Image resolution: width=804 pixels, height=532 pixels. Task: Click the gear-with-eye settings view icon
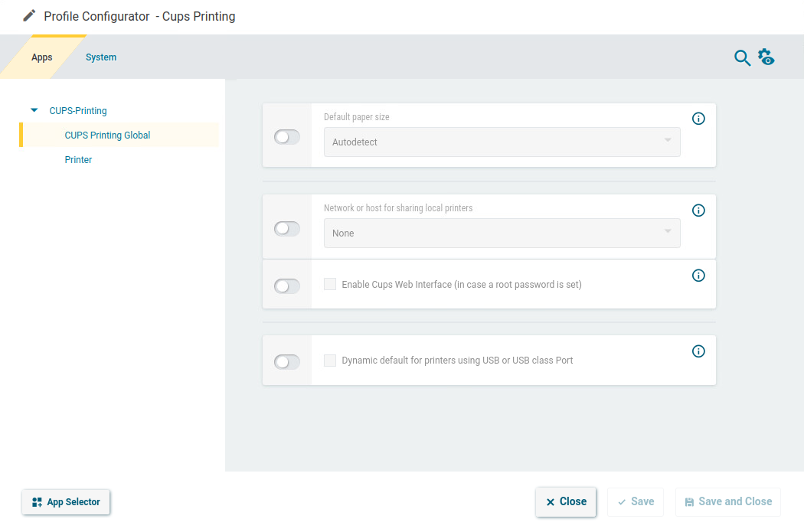click(x=766, y=57)
